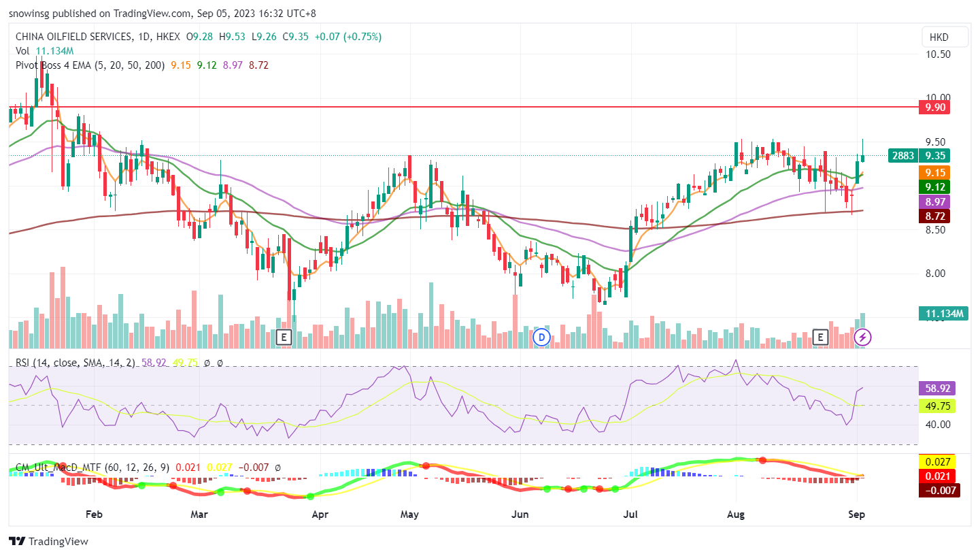Click the purple 8.97 price axis label
Viewport: 980px width, 556px height.
pyautogui.click(x=934, y=201)
